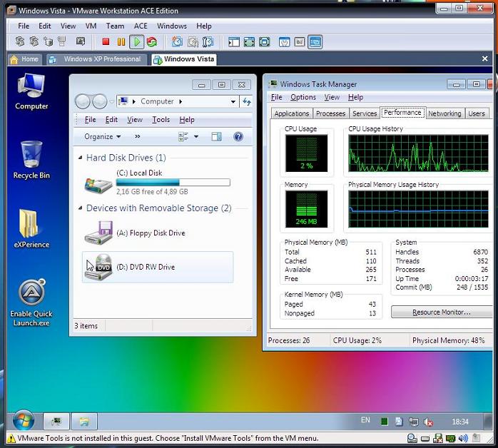Open the snapshot manager wrench icon
The image size is (498, 448).
[208, 41]
